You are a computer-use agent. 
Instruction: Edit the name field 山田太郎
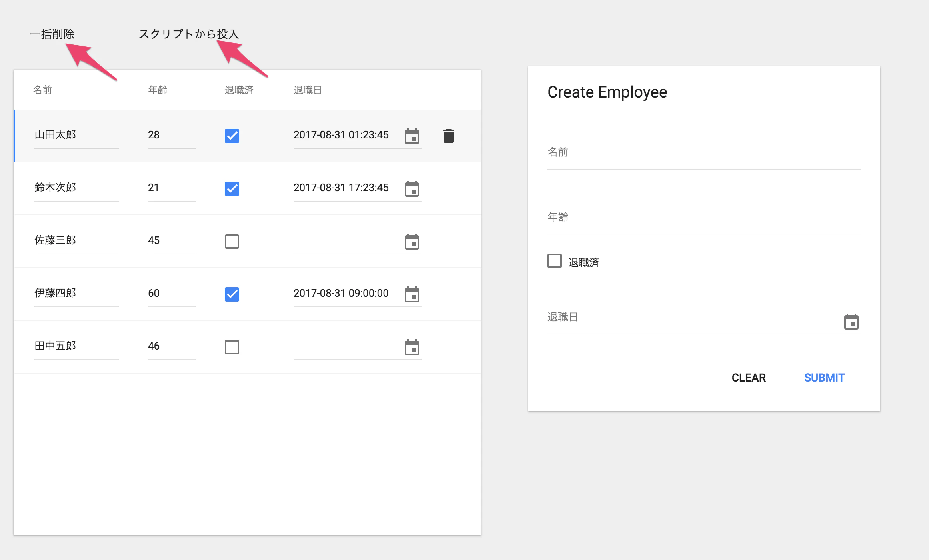click(77, 135)
